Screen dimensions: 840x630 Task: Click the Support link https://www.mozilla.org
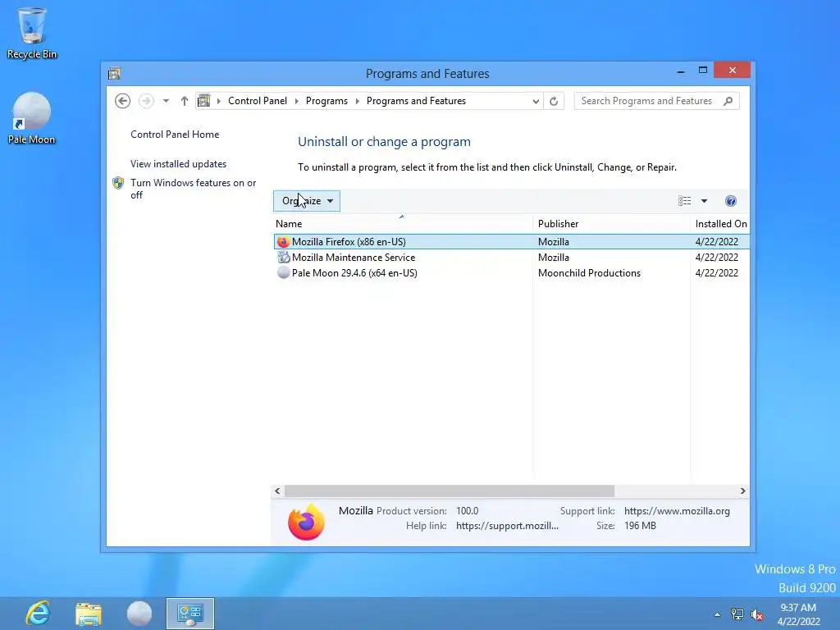click(677, 511)
